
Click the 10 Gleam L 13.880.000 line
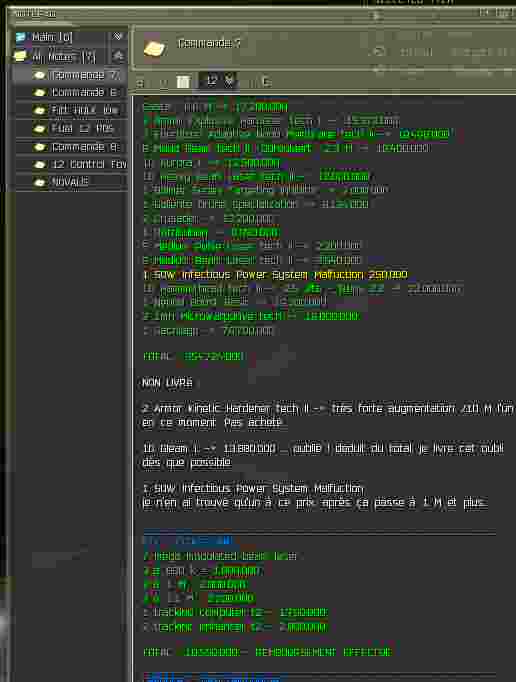323,448
